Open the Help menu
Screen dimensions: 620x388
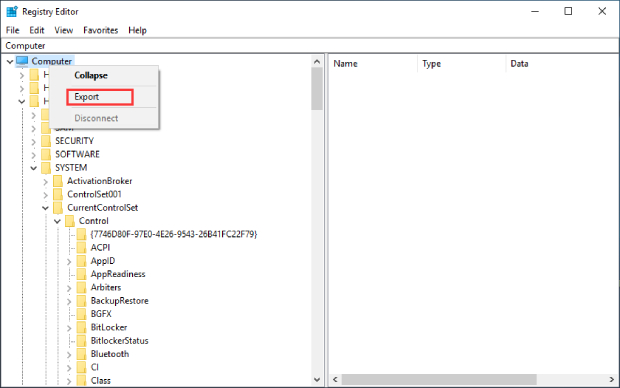[x=137, y=30]
